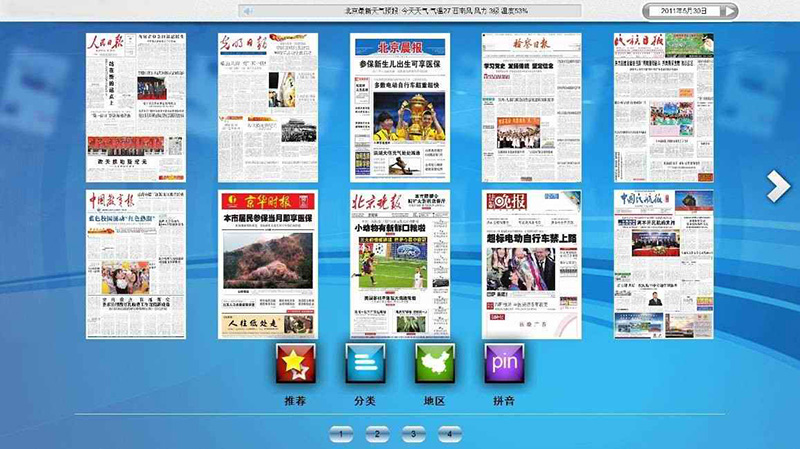Open the 中国教育报 front page thumbnail
The height and width of the screenshot is (449, 800).
[x=136, y=264]
